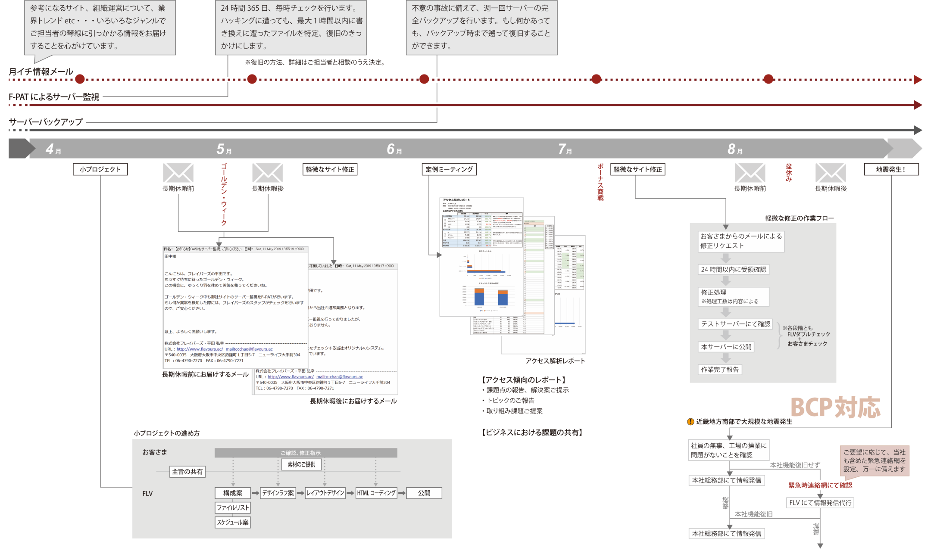Click the 長期休暇前 envelope icon before 盆休み
Viewport: 931px width, 560px height.
coord(750,173)
